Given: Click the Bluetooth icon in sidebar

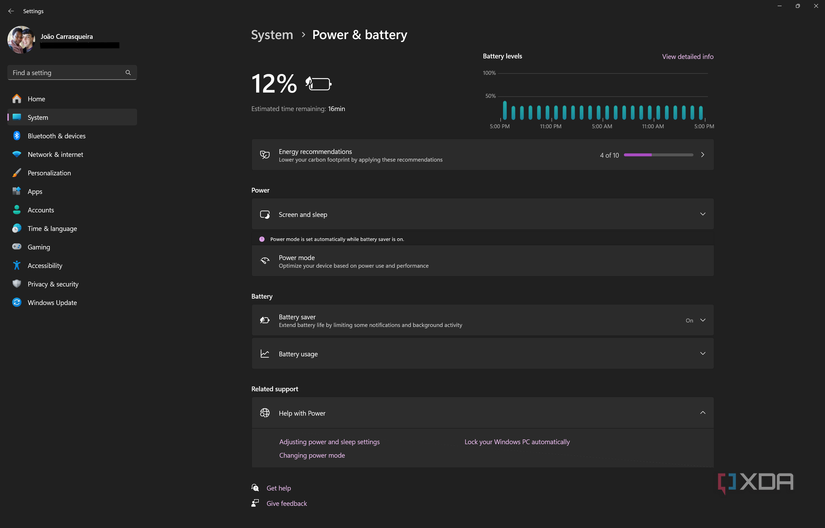Looking at the screenshot, I should pyautogui.click(x=17, y=136).
